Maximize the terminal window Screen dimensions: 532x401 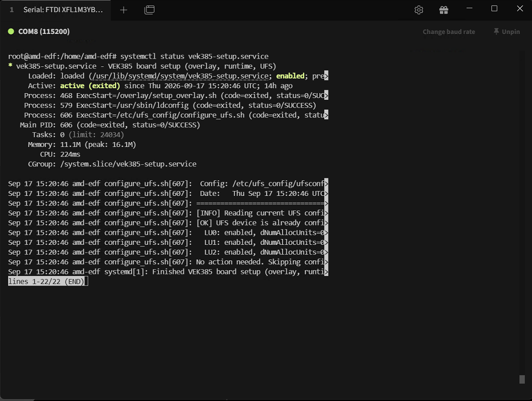(494, 9)
